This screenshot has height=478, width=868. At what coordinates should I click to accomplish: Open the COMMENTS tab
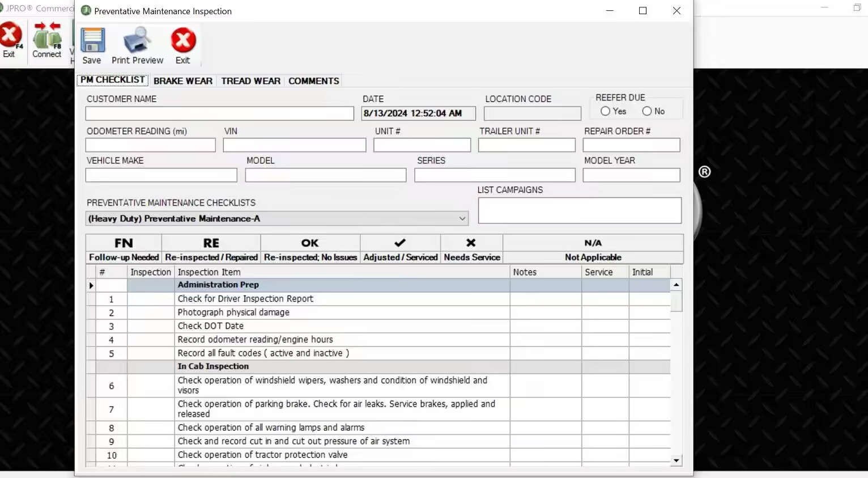pos(313,81)
